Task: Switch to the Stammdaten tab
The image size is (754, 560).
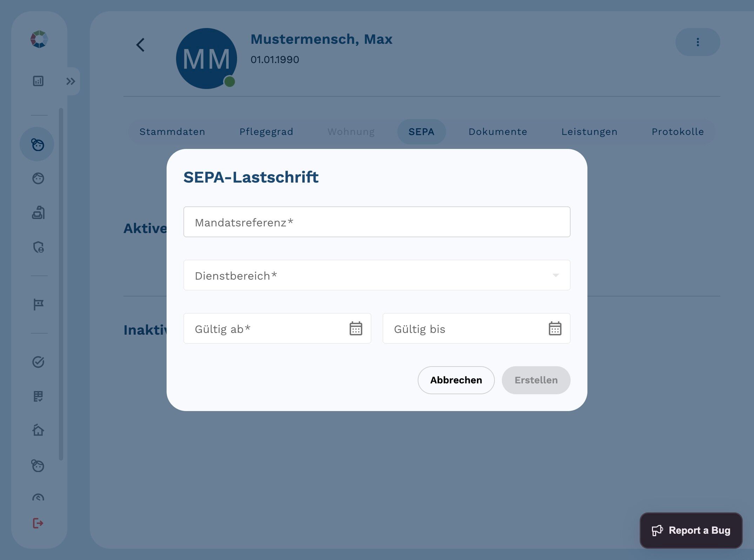Action: point(172,132)
